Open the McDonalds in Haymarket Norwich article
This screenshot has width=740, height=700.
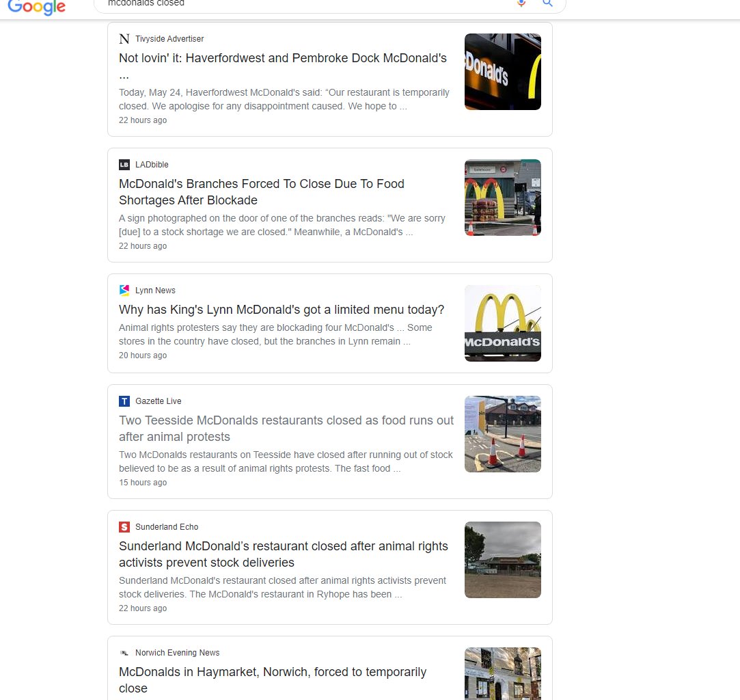coord(273,679)
